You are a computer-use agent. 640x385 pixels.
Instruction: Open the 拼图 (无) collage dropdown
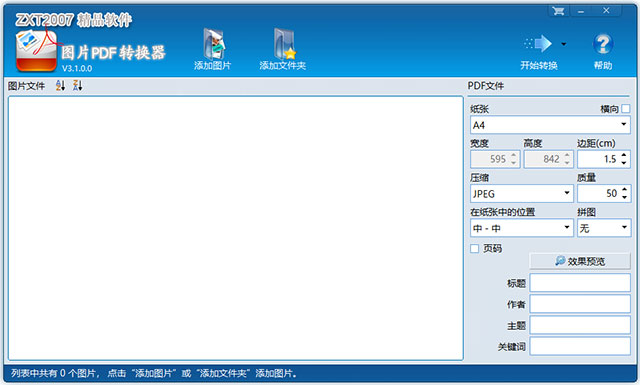click(604, 228)
